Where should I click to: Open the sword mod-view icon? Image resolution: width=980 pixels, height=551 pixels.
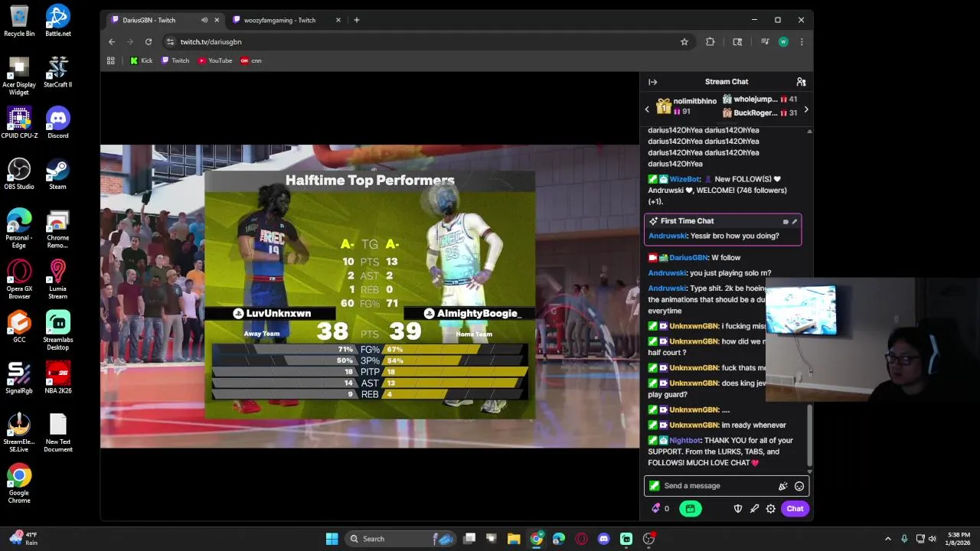pyautogui.click(x=754, y=508)
